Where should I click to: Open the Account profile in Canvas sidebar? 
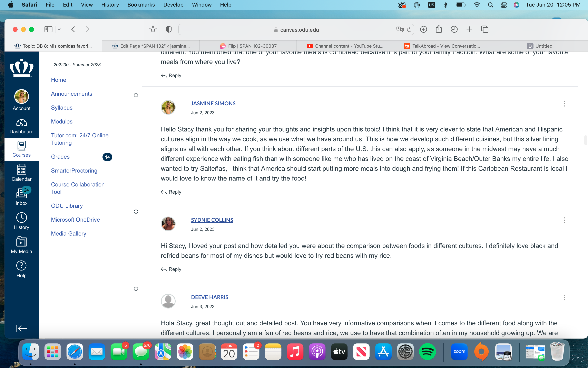21,100
